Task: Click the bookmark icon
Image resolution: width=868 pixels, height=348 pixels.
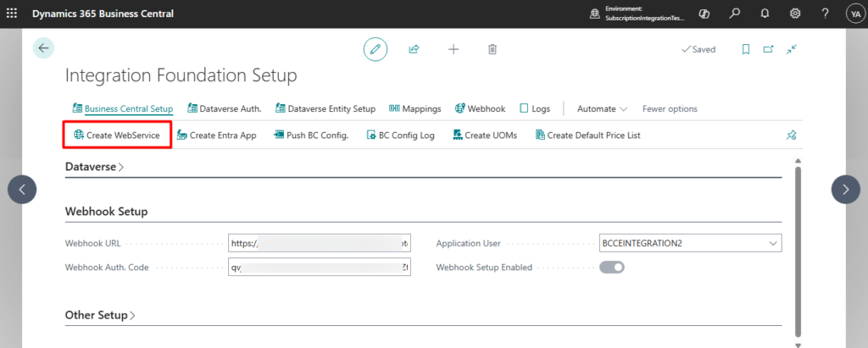Action: click(746, 49)
